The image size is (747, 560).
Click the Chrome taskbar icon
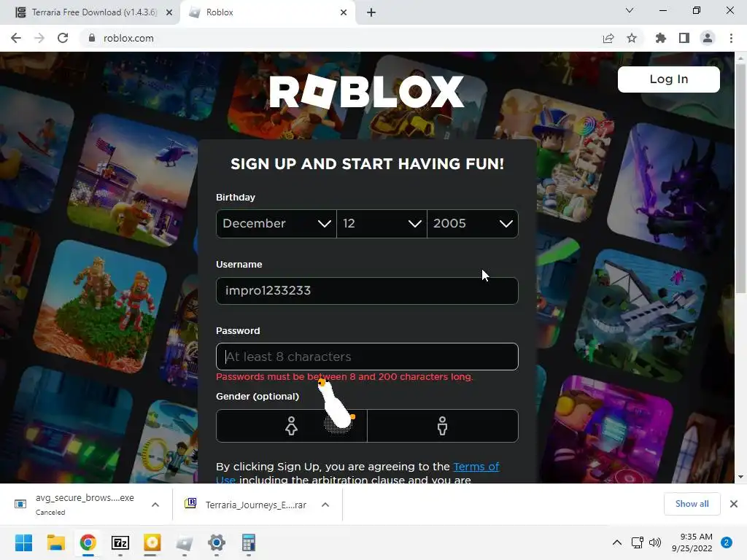pyautogui.click(x=88, y=542)
